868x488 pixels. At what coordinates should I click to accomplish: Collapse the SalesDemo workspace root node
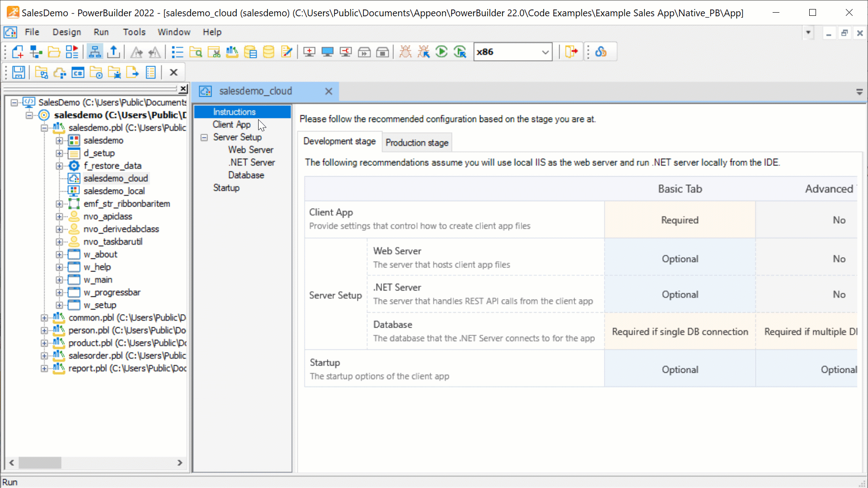point(14,103)
